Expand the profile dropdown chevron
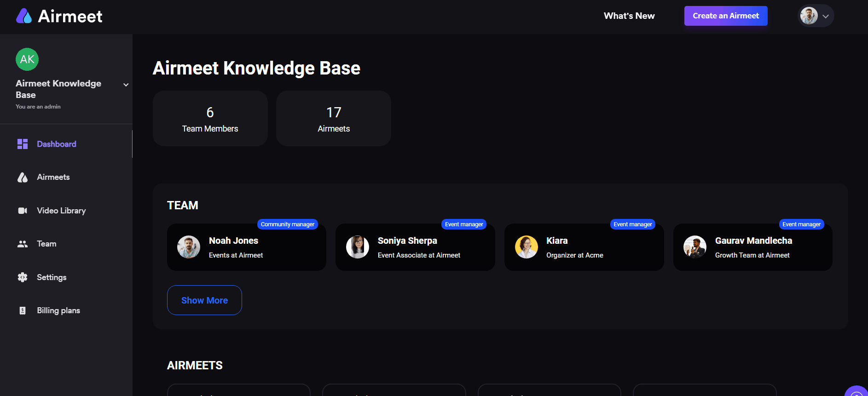868x396 pixels. (826, 16)
